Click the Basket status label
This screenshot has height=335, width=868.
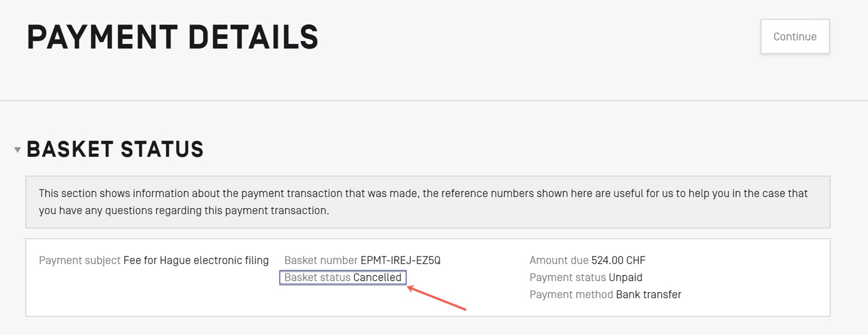(317, 277)
